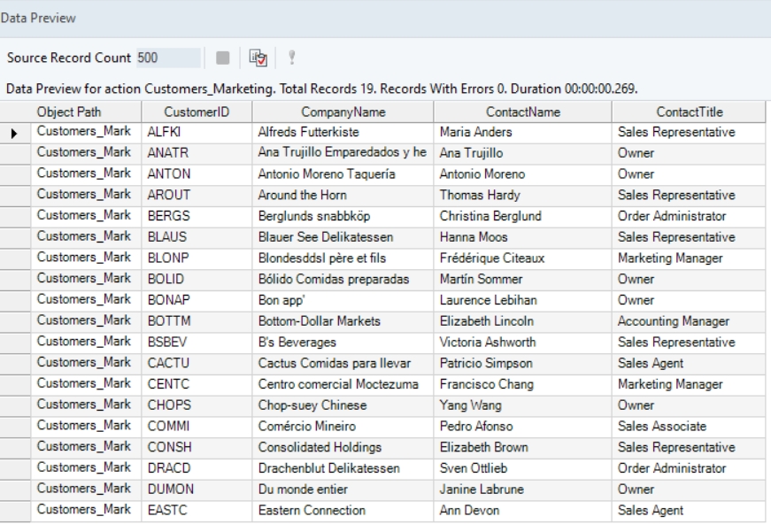This screenshot has width=771, height=532.
Task: Click the ContactTitle column header
Action: click(x=690, y=113)
